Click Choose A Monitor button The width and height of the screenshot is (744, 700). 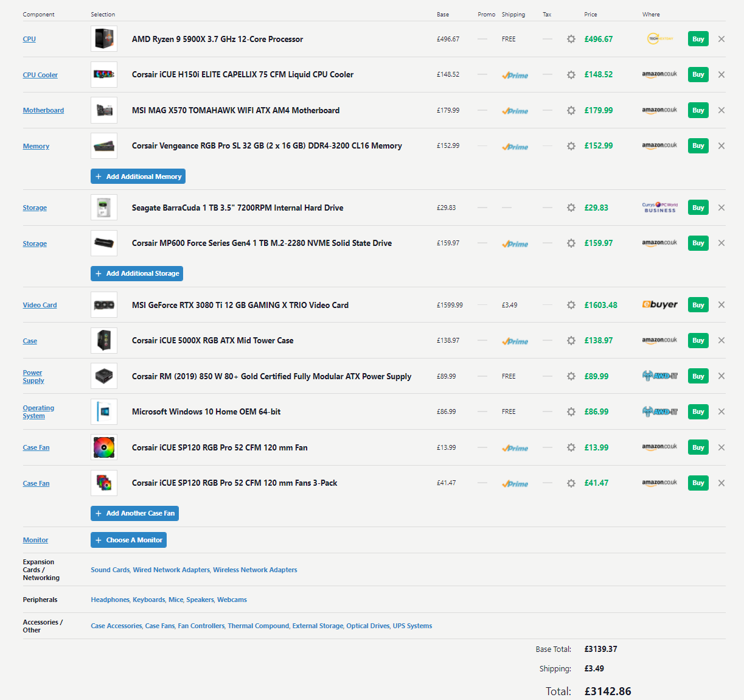tap(128, 540)
